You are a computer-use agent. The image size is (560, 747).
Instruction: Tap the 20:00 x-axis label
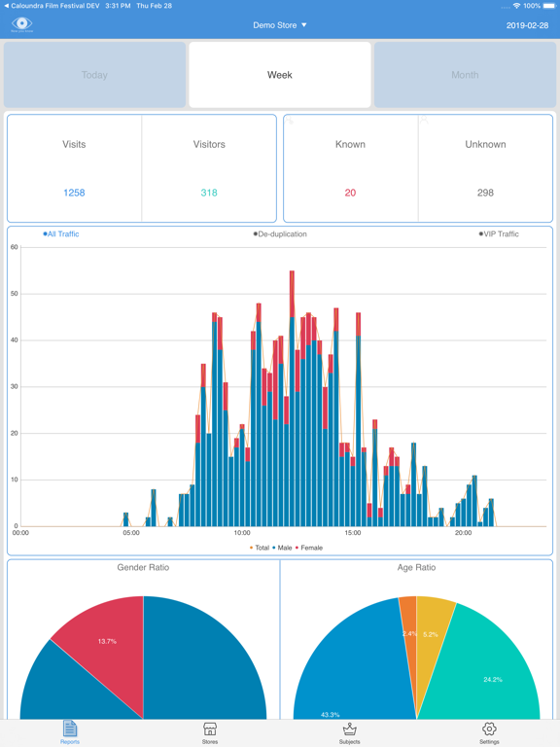464,533
